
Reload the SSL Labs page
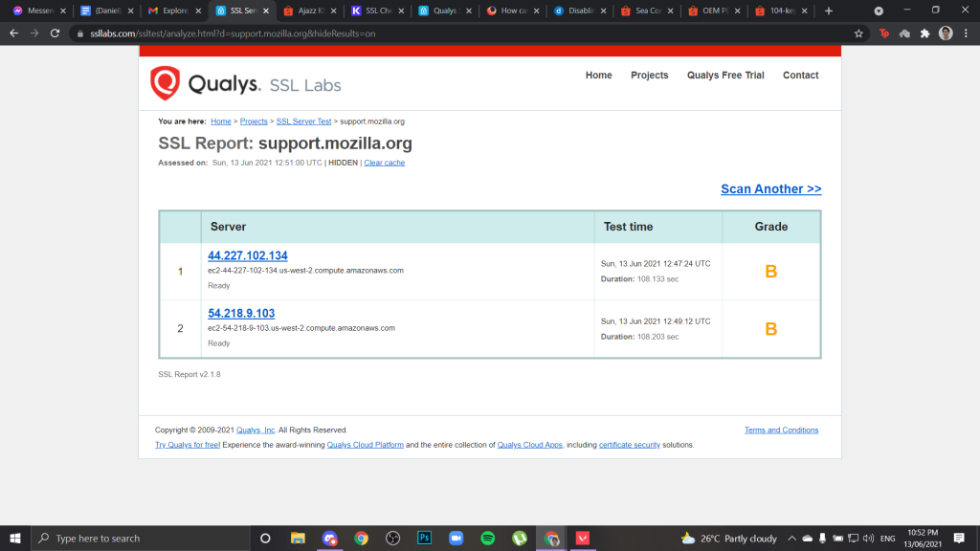(55, 33)
